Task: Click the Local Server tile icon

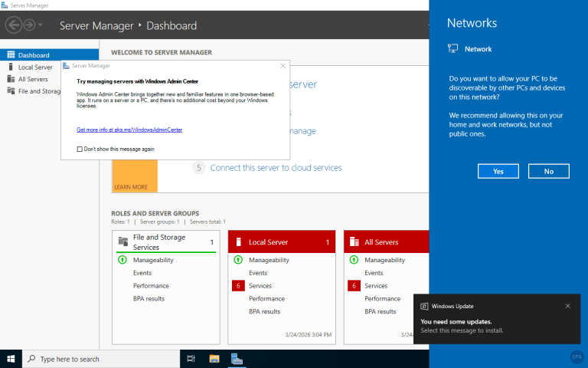Action: 239,242
